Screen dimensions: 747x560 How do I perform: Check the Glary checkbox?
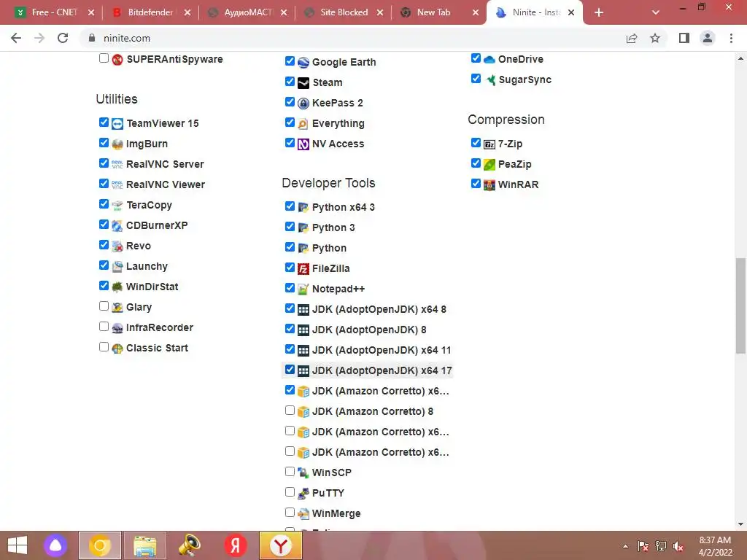(x=104, y=306)
